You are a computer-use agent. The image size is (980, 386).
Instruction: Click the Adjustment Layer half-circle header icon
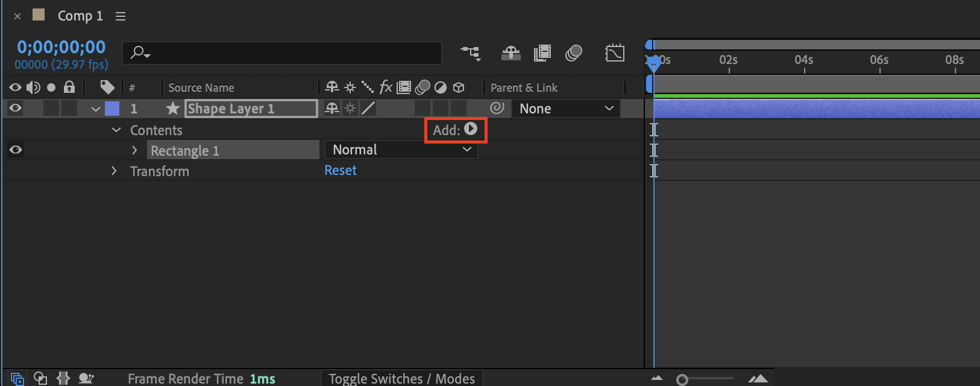click(441, 87)
